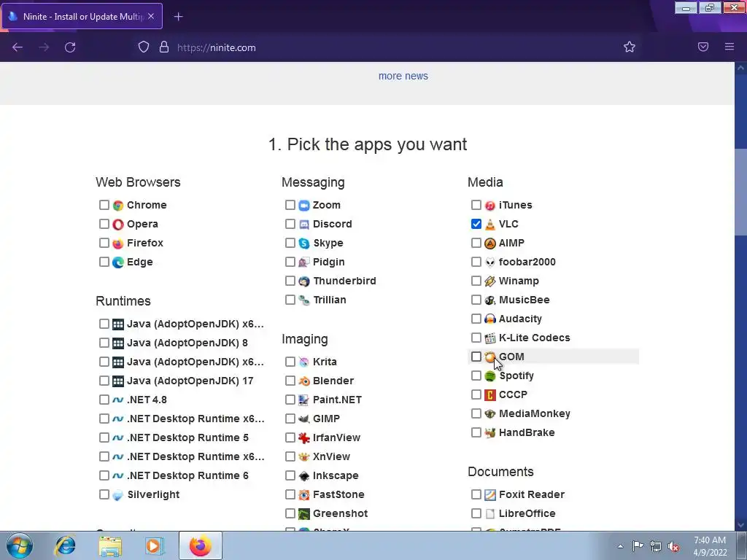The width and height of the screenshot is (747, 560).
Task: Tick the HandBrake checkbox
Action: point(476,432)
